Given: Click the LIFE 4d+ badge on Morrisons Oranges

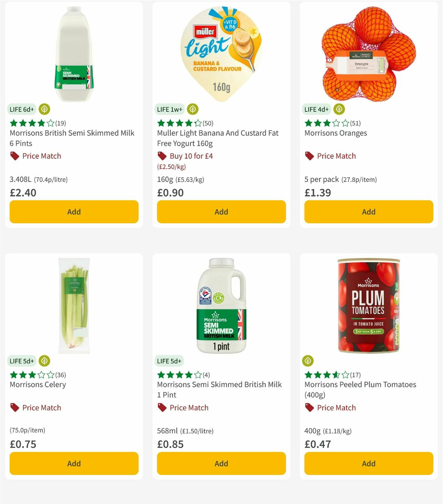Looking at the screenshot, I should [x=316, y=109].
